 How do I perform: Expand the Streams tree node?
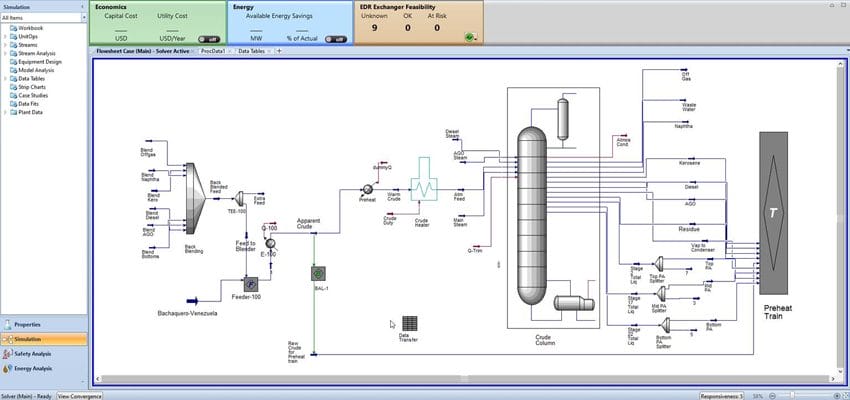click(6, 44)
